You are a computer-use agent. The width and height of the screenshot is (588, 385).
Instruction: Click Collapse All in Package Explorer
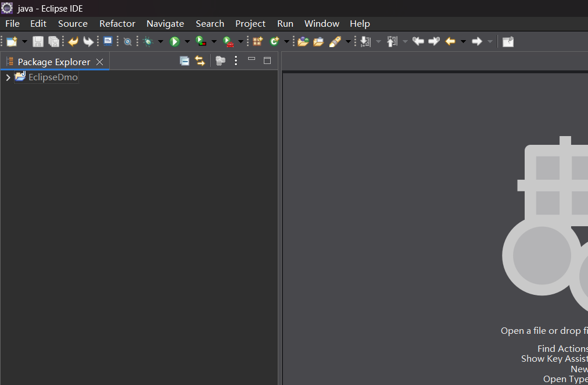point(185,61)
